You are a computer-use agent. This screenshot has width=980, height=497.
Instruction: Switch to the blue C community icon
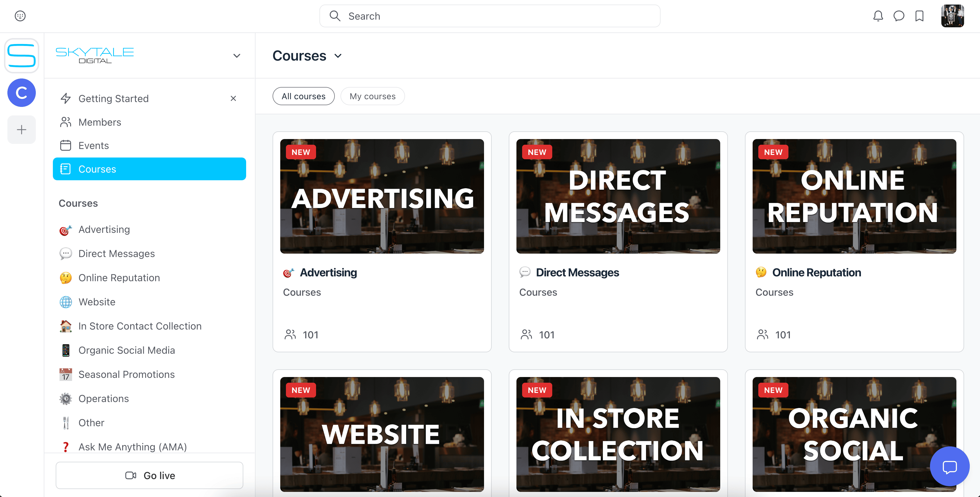coord(22,92)
